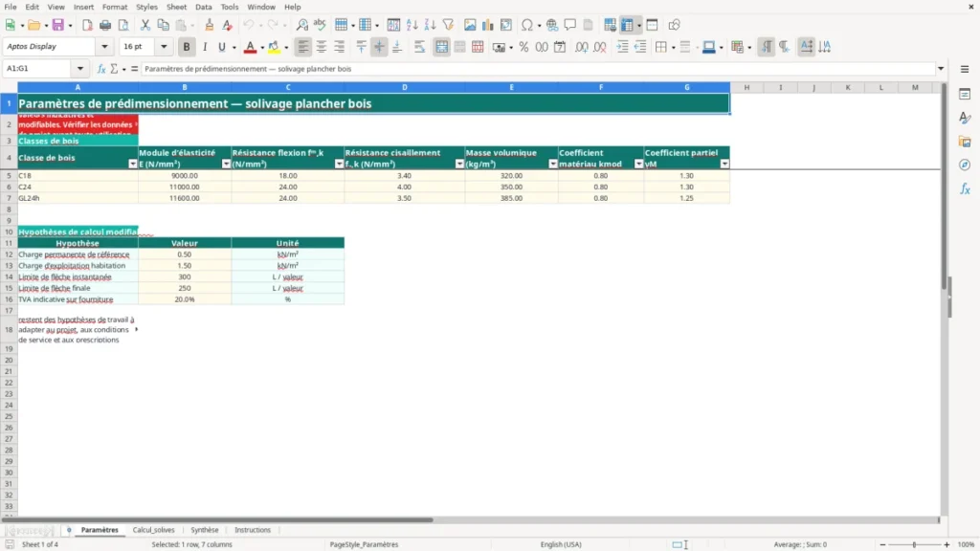Viewport: 980px width, 551px height.
Task: Expand the Name Box dropdown
Action: tap(80, 69)
